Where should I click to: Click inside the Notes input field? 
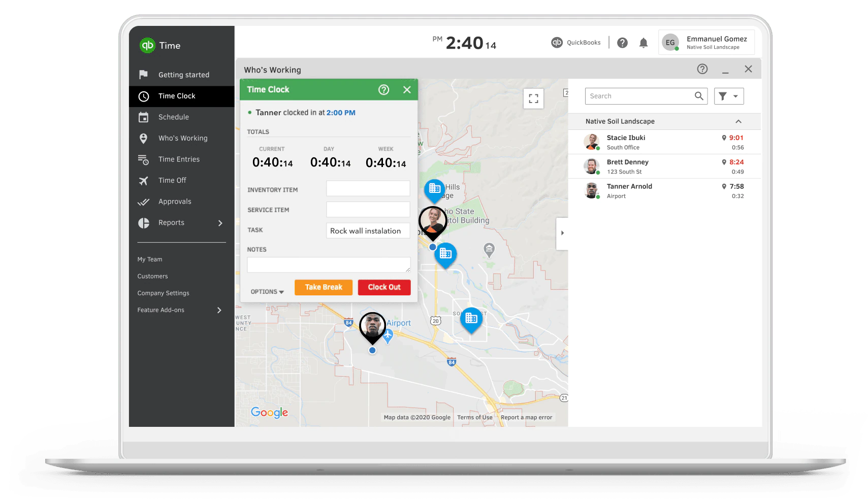click(328, 264)
